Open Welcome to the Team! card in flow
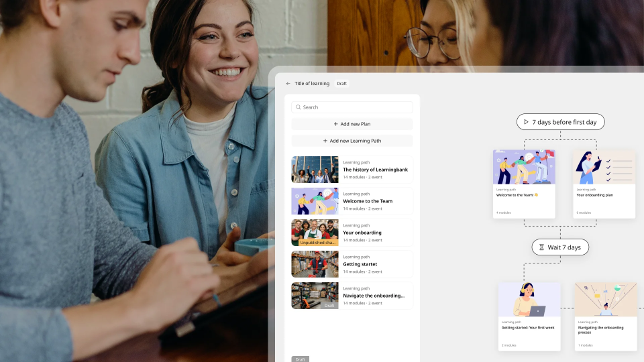 pos(524,184)
